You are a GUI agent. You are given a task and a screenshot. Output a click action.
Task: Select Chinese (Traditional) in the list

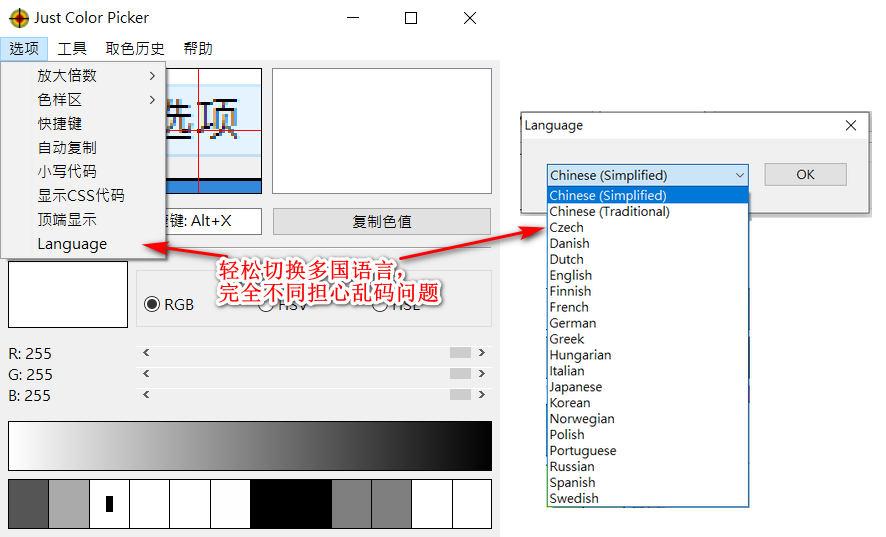648,211
